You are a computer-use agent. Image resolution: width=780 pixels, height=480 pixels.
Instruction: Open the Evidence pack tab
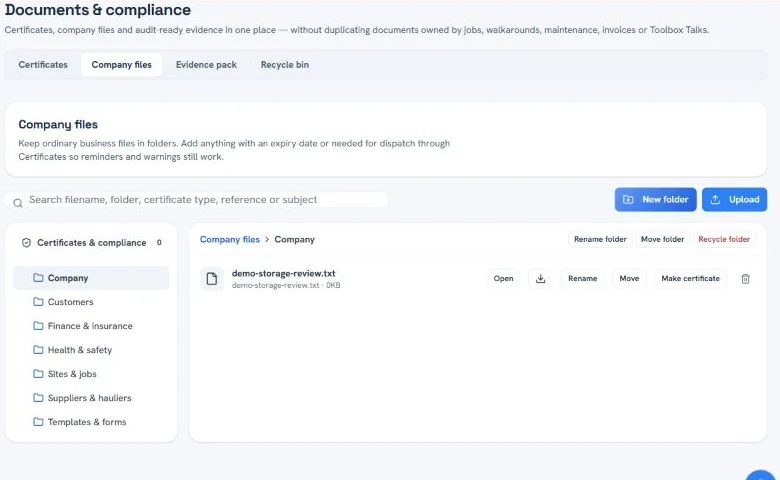point(206,65)
